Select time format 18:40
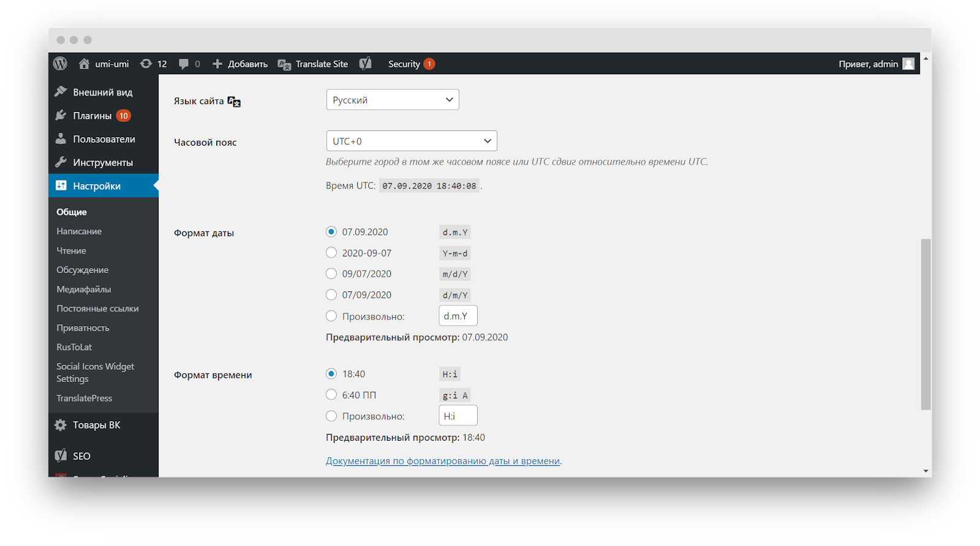 pyautogui.click(x=331, y=373)
